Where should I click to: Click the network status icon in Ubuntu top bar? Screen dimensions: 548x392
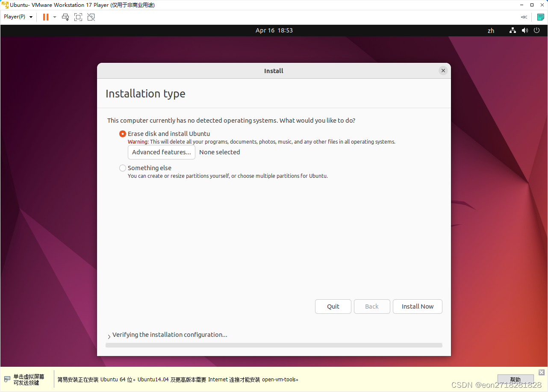(x=513, y=30)
